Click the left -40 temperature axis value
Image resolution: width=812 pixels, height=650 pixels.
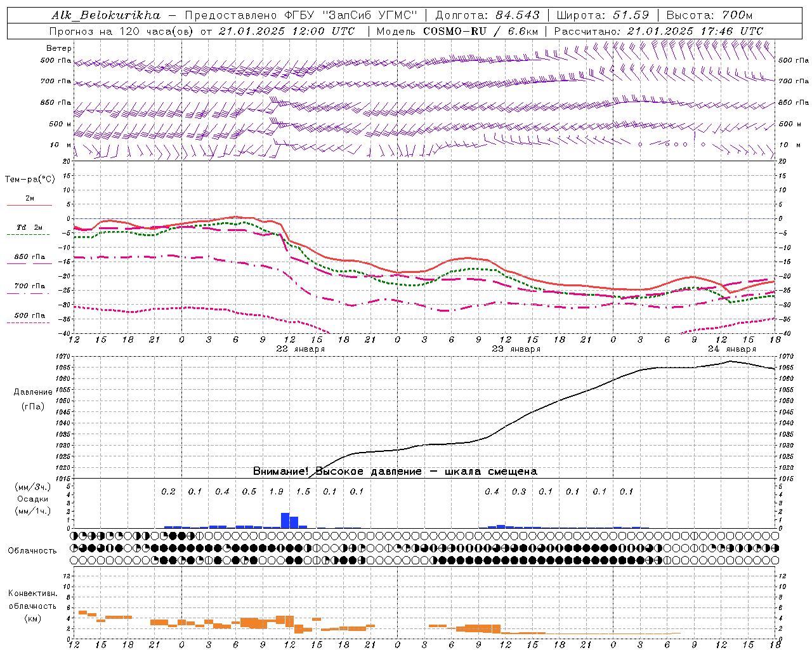[65, 334]
